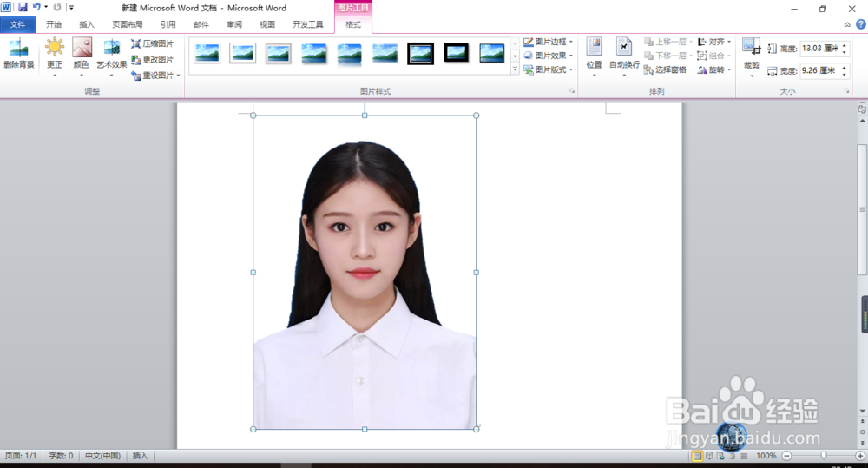Click the zoom out minus button
The height and width of the screenshot is (468, 868).
click(x=786, y=456)
